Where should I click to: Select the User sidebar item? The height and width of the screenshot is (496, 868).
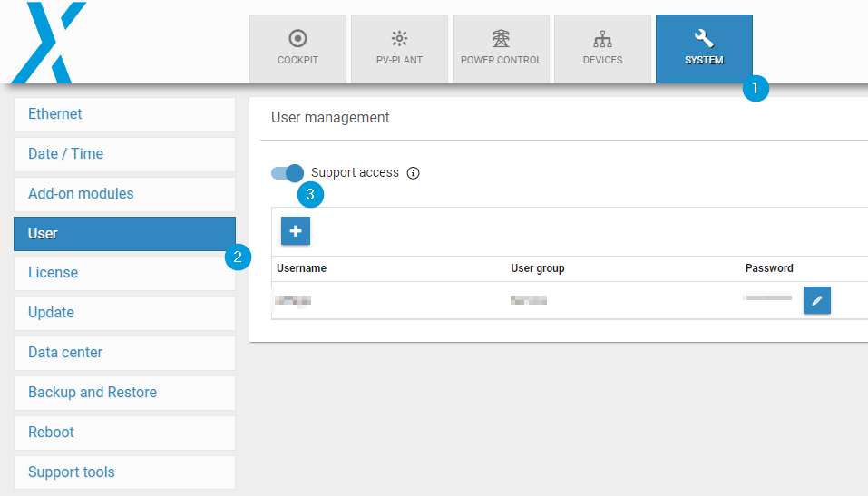(124, 234)
